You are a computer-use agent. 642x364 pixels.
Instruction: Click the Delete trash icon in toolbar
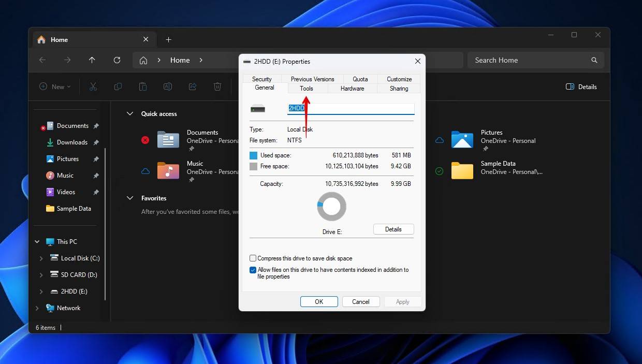(217, 87)
